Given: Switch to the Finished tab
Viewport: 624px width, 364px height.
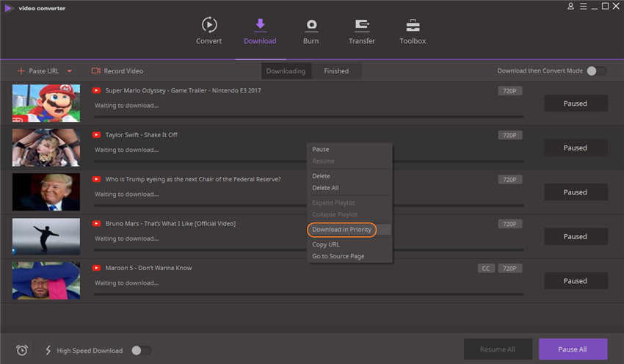Looking at the screenshot, I should click(336, 70).
